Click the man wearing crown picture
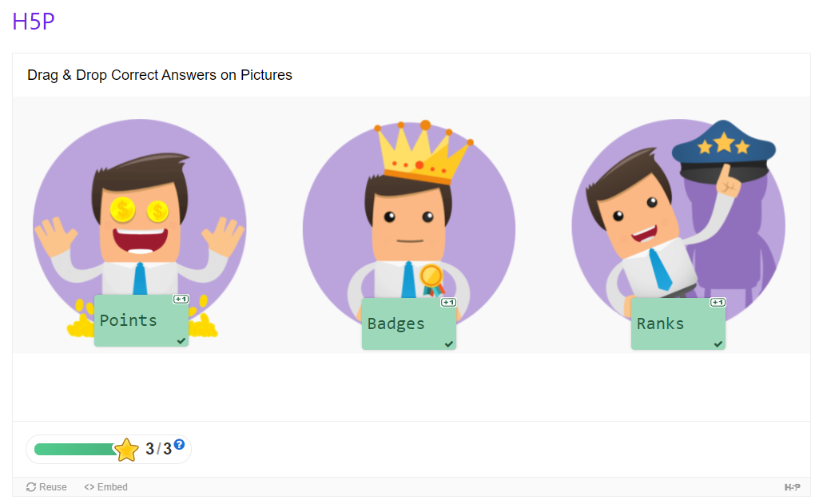Viewport: 819px width, 504px height. 408,216
